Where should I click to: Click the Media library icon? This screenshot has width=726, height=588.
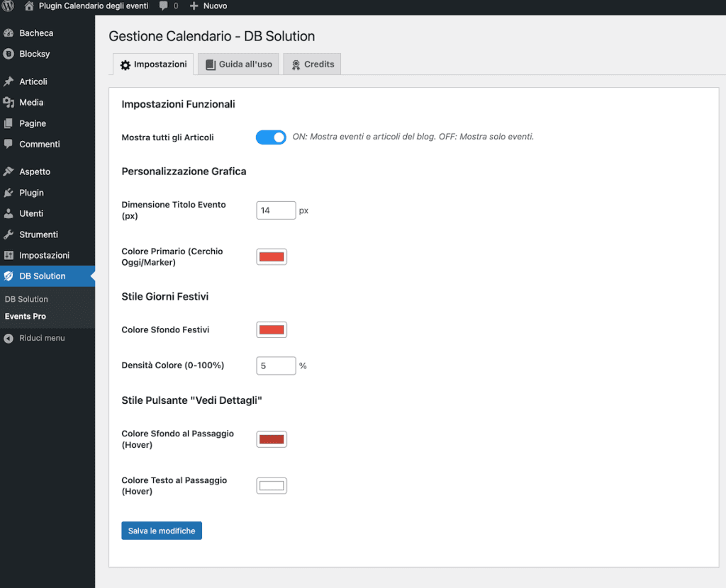click(x=9, y=102)
